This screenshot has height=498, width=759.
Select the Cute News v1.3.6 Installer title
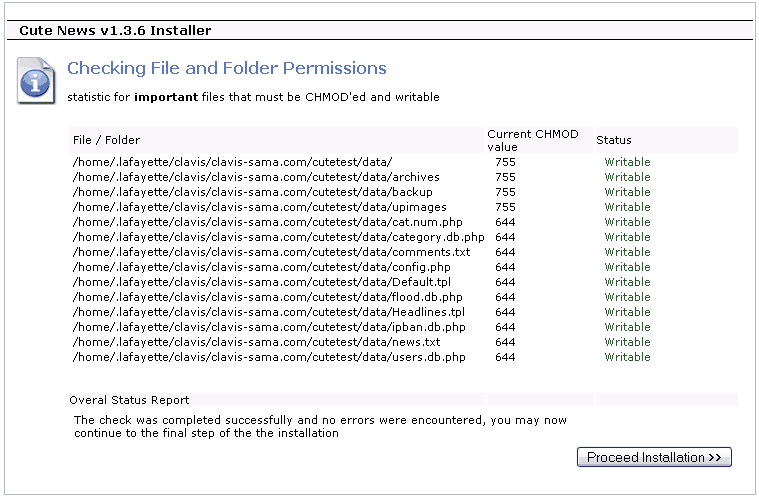click(x=115, y=30)
